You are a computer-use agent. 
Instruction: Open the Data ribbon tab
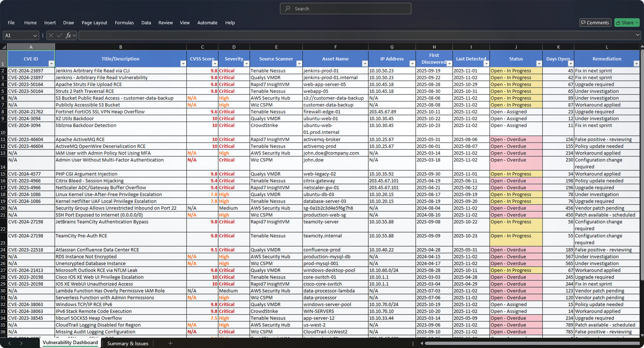tap(146, 23)
